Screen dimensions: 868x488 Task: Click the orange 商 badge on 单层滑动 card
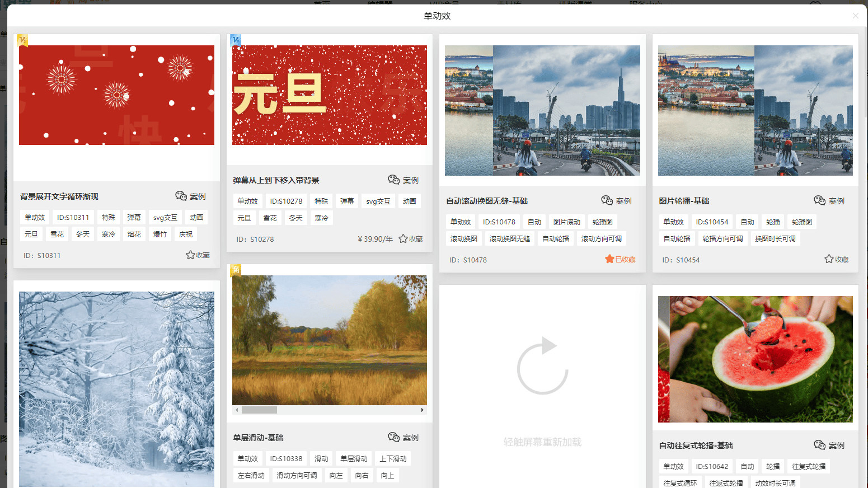pyautogui.click(x=236, y=269)
